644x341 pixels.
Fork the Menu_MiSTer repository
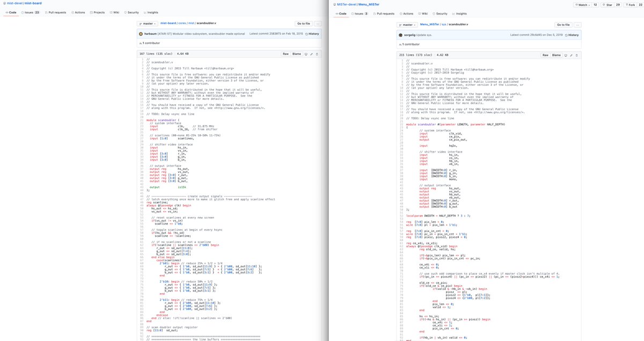coord(629,4)
